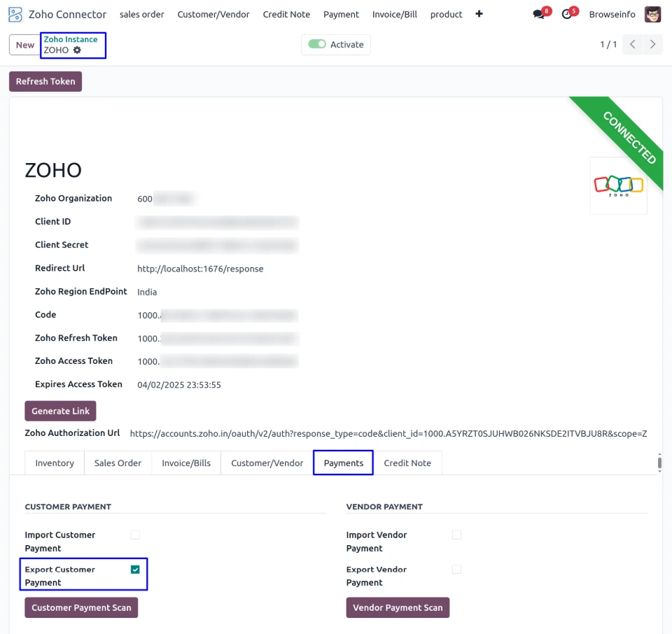
Task: Uncheck Export Customer Payment checkbox
Action: pyautogui.click(x=135, y=570)
